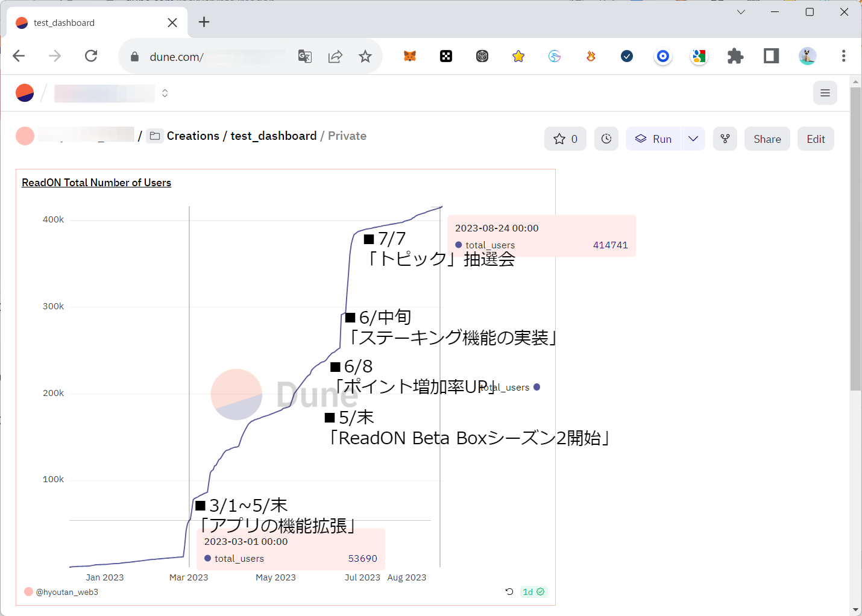Open the Share dialog
This screenshot has height=616, width=862.
pos(767,139)
